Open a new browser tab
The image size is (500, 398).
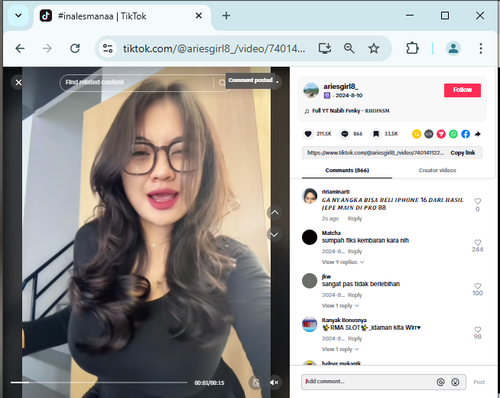click(226, 16)
